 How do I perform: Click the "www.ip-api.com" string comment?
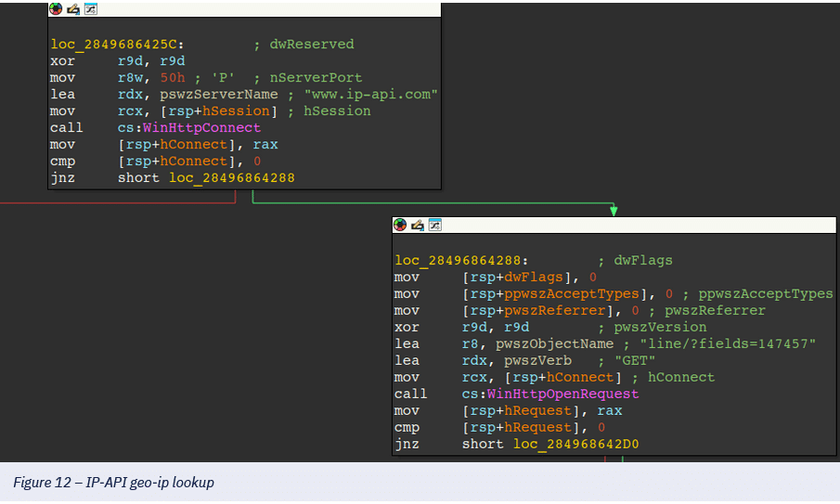point(370,95)
